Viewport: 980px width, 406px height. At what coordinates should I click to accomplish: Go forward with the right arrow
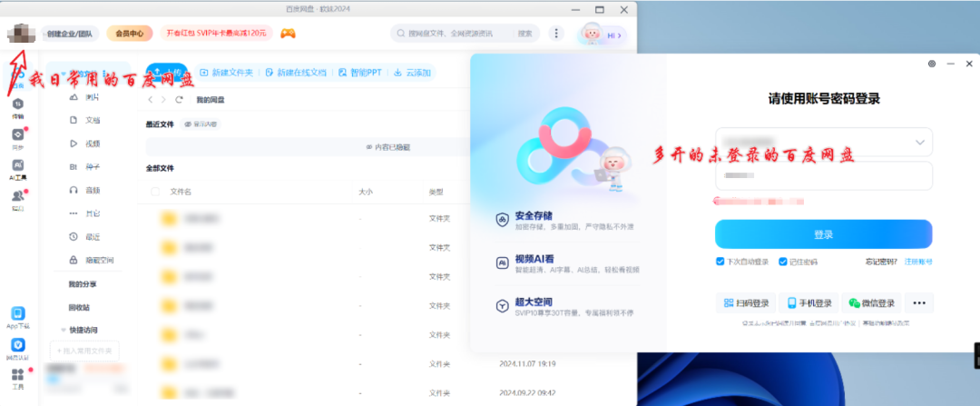163,100
